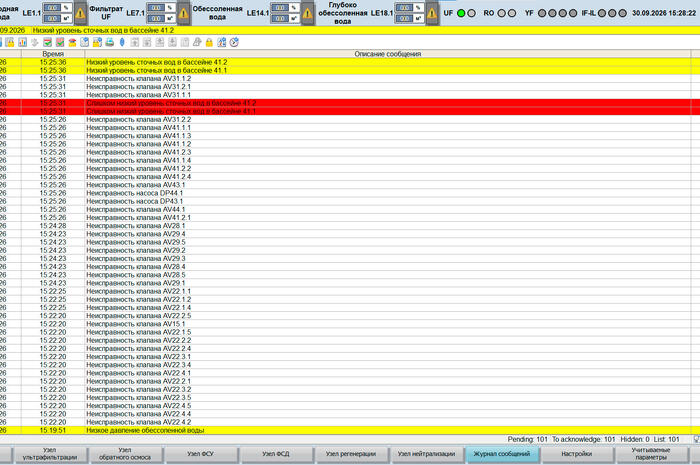The width and height of the screenshot is (700, 465).
Task: Click the LE1.1 percent value field
Action: pos(52,8)
